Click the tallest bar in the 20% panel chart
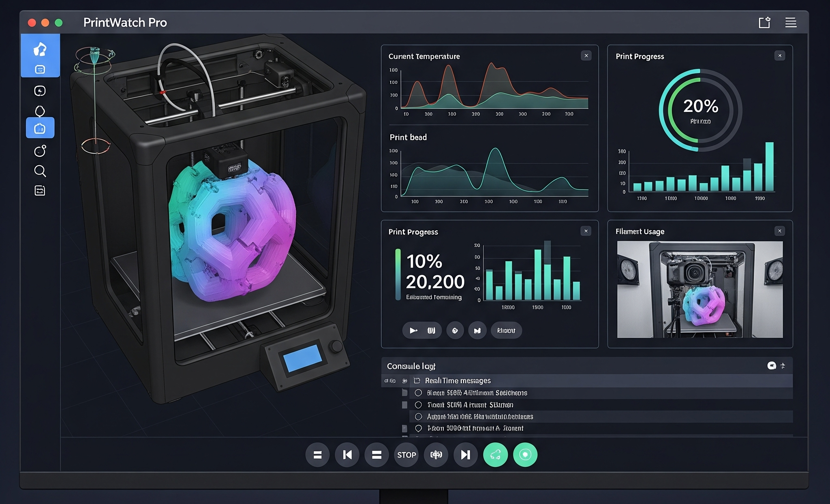The width and height of the screenshot is (830, 504). point(769,167)
